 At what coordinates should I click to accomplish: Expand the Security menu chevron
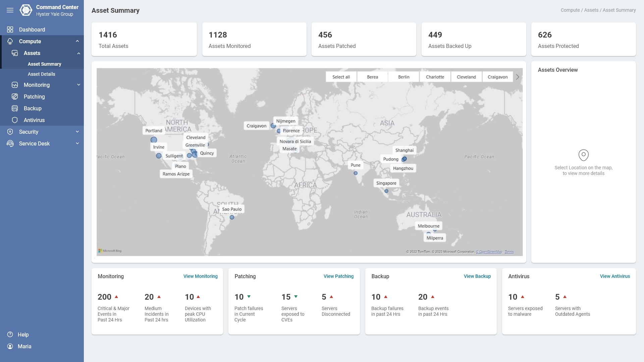coord(77,132)
